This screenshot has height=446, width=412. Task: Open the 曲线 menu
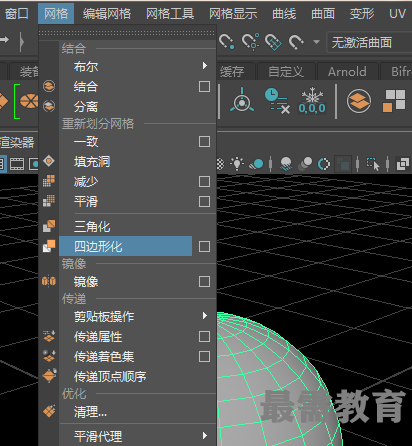[284, 14]
